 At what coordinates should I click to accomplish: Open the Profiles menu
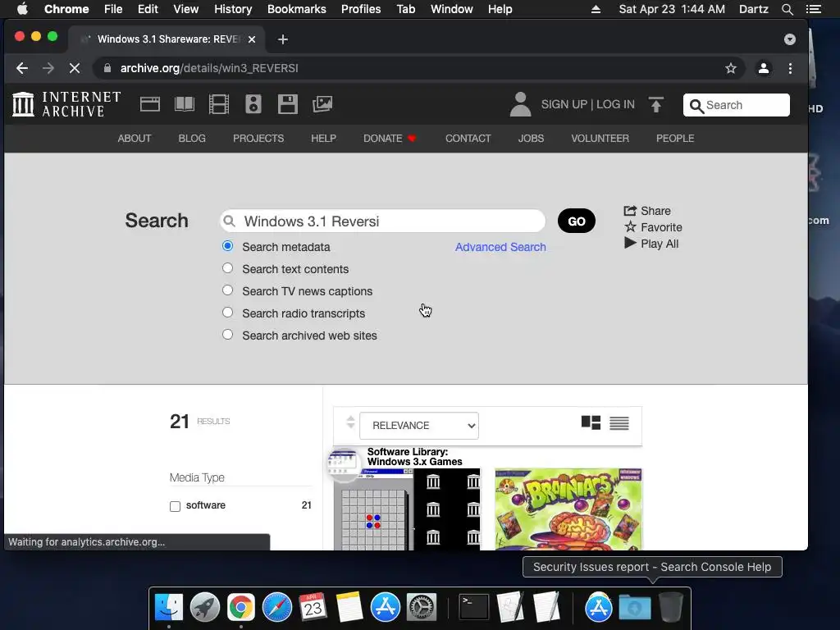[x=361, y=9]
